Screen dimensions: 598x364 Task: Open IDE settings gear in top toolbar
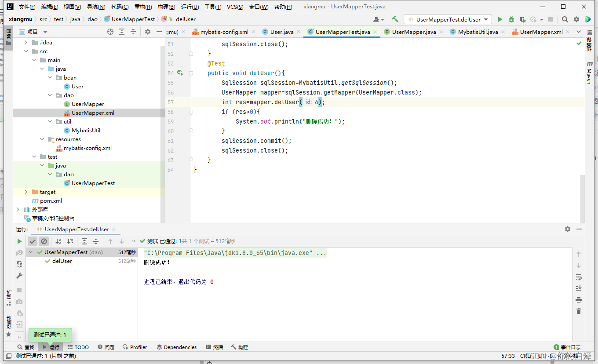click(x=576, y=19)
